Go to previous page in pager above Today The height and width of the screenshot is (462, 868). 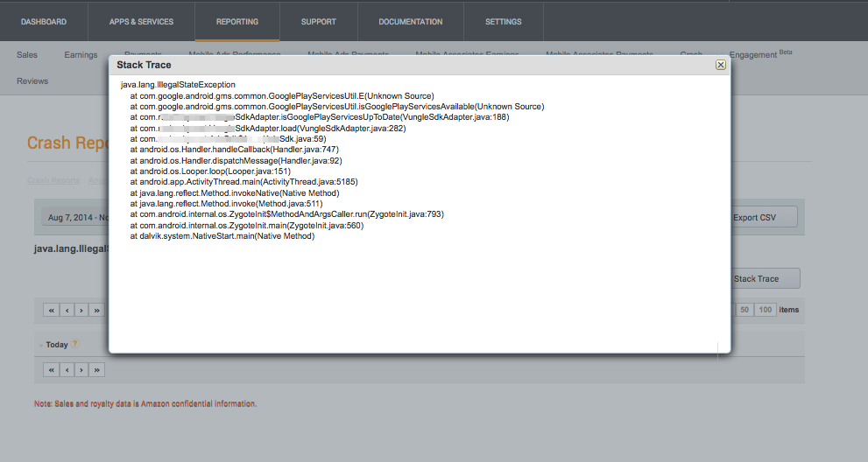(x=67, y=310)
